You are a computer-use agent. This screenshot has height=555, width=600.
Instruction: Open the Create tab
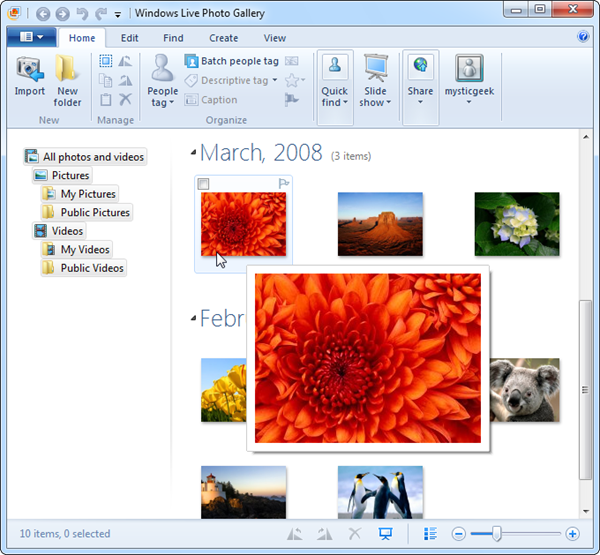(223, 38)
